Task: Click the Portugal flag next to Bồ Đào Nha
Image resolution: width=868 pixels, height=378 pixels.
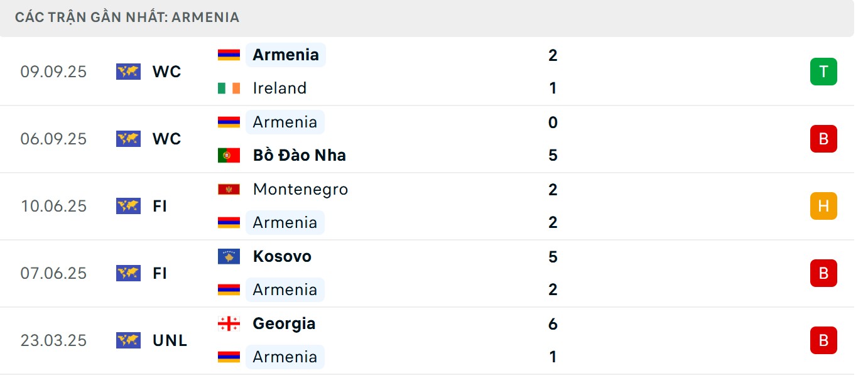Action: coord(229,155)
